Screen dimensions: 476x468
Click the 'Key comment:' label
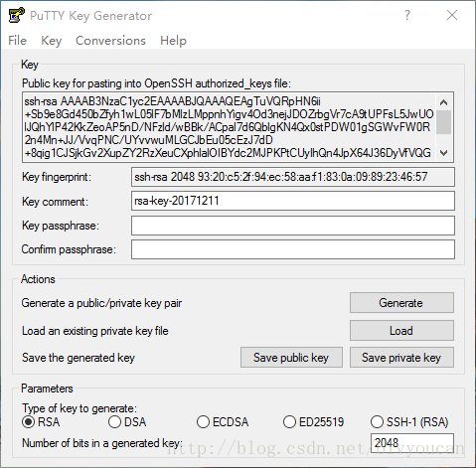(55, 202)
